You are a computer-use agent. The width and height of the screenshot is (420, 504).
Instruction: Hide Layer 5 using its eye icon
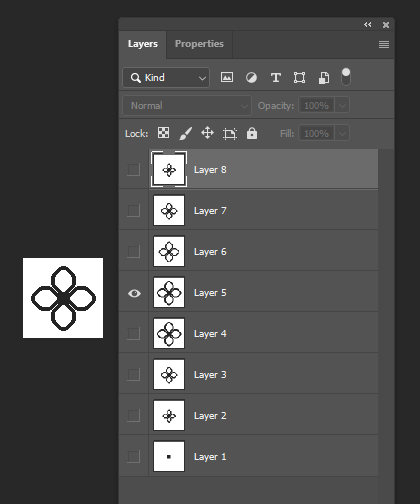pyautogui.click(x=134, y=293)
